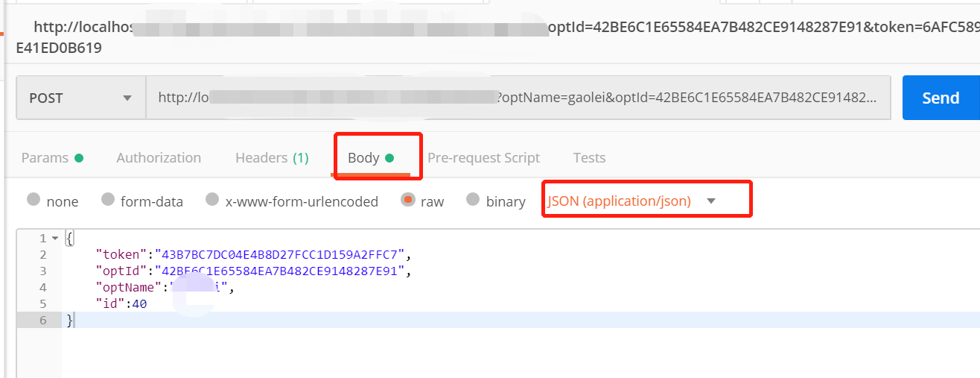Click the blue Send button
The image size is (980, 378).
[941, 98]
